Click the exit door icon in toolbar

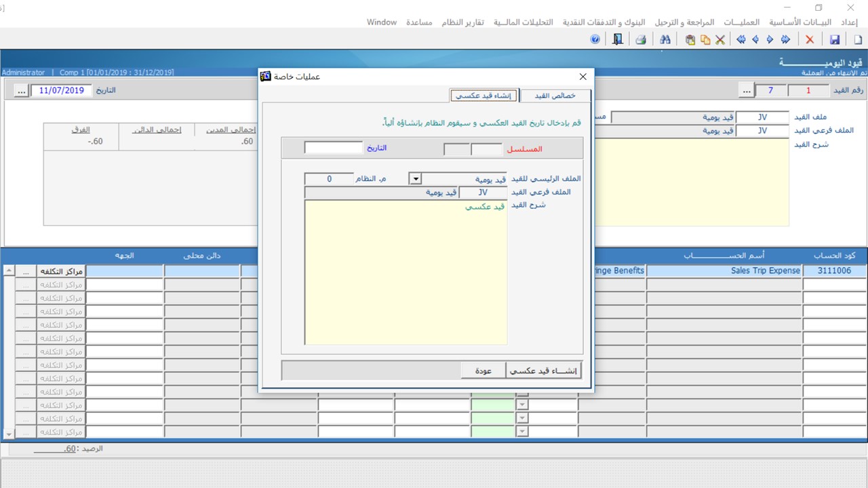click(617, 40)
